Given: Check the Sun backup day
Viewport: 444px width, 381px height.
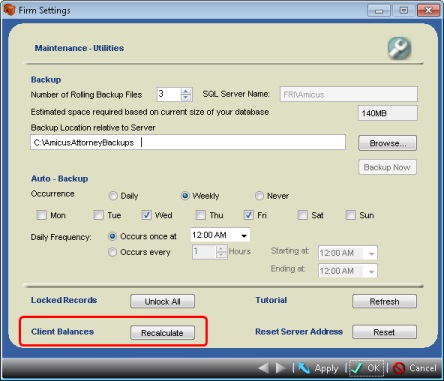Looking at the screenshot, I should point(350,215).
